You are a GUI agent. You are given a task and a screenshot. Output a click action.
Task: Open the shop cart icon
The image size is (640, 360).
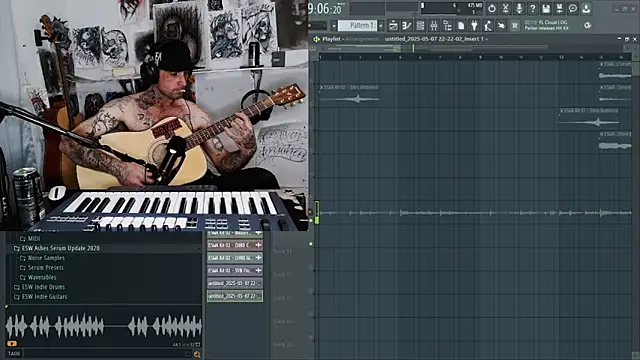coord(515,26)
